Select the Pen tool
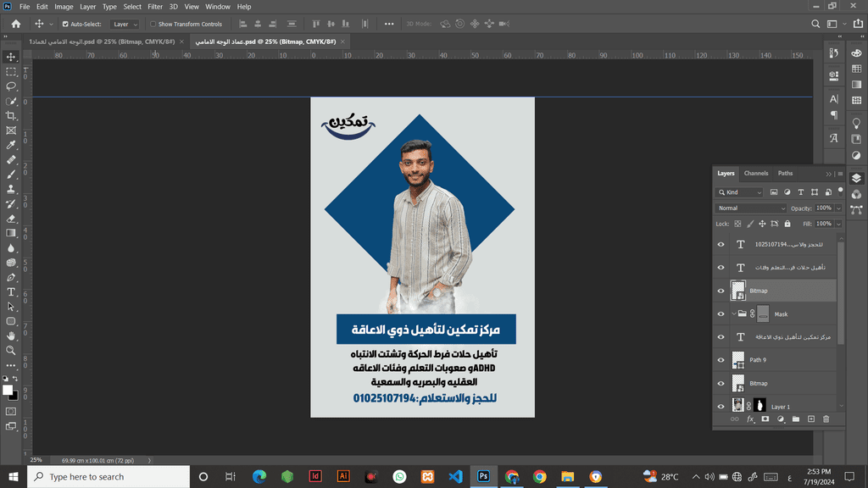 coord(11,277)
